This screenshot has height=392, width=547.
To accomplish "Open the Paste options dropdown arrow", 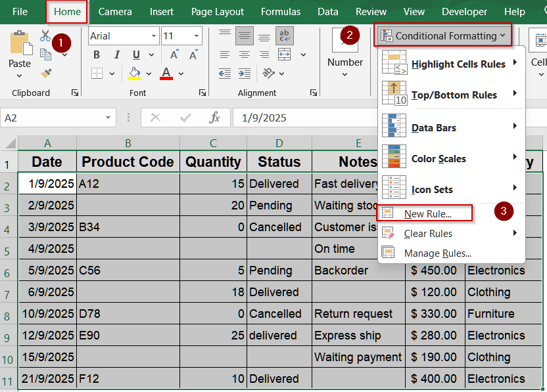I will 20,76.
